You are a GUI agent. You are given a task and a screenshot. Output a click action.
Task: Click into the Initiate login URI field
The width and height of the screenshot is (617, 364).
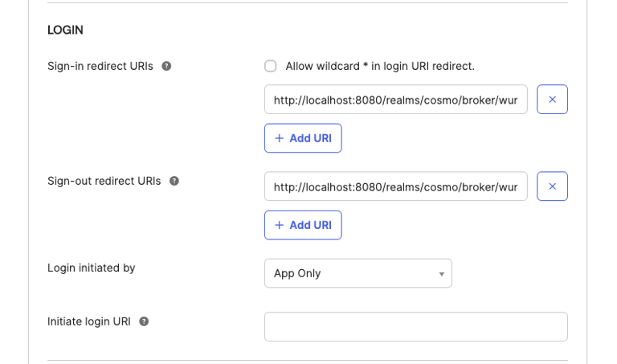[x=415, y=327]
